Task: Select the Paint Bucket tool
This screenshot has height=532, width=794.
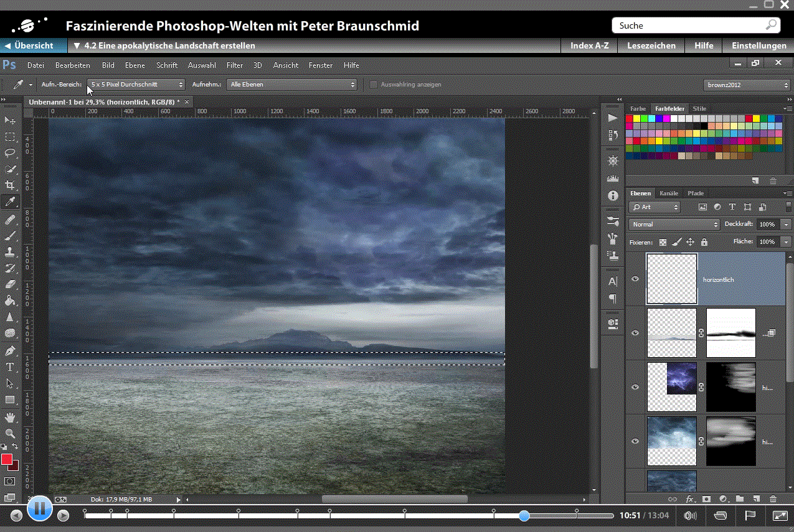Action: [x=10, y=301]
